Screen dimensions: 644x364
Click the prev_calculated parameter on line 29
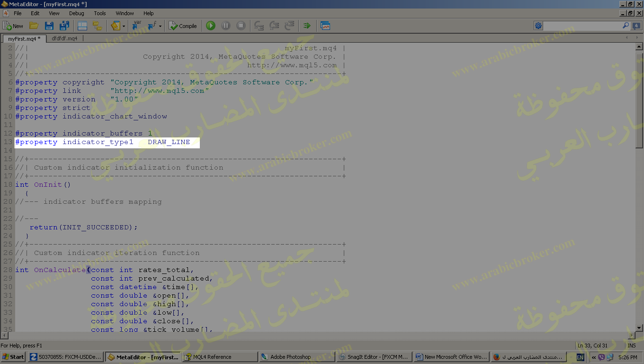[173, 279]
